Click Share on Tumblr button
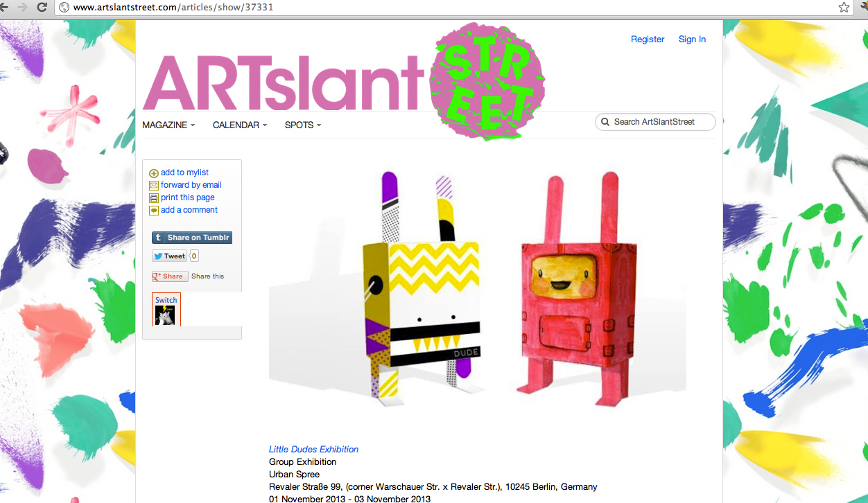 (x=192, y=238)
